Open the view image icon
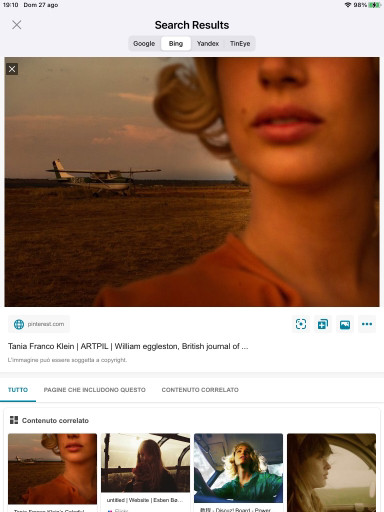This screenshot has width=384, height=512. [x=345, y=324]
